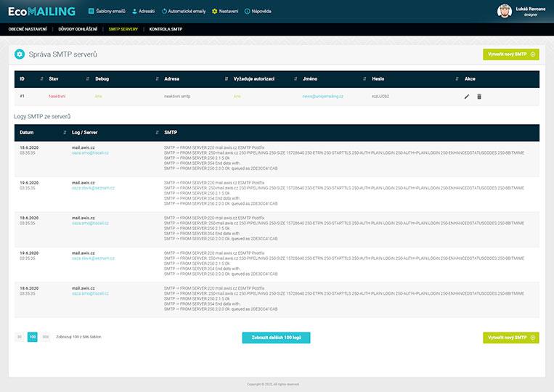Open Nápověda help in the top navigation
The image size is (554, 392).
tap(258, 12)
